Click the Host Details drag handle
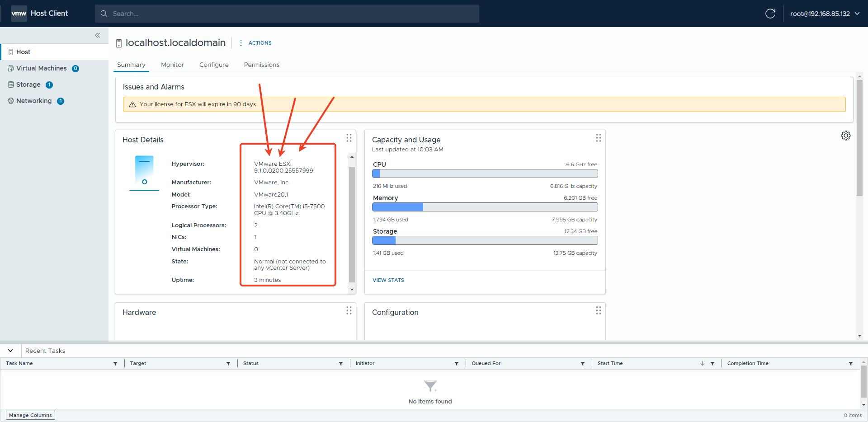Image resolution: width=868 pixels, height=422 pixels. pyautogui.click(x=349, y=138)
